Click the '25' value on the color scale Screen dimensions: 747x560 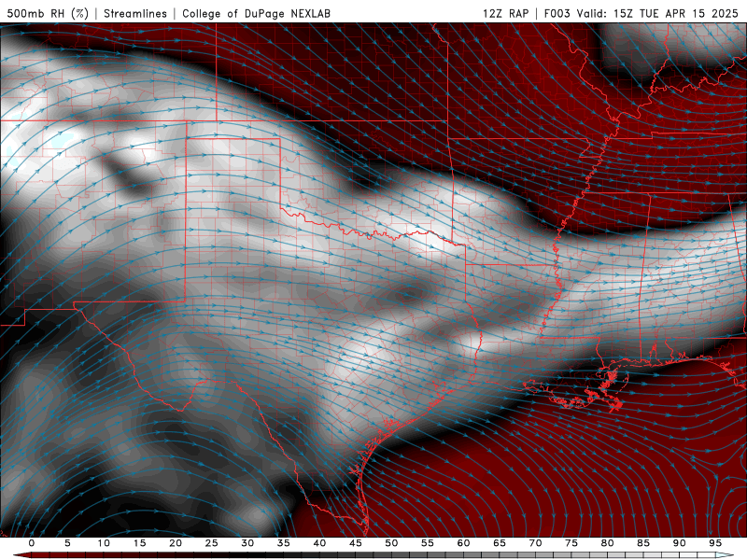tap(212, 543)
